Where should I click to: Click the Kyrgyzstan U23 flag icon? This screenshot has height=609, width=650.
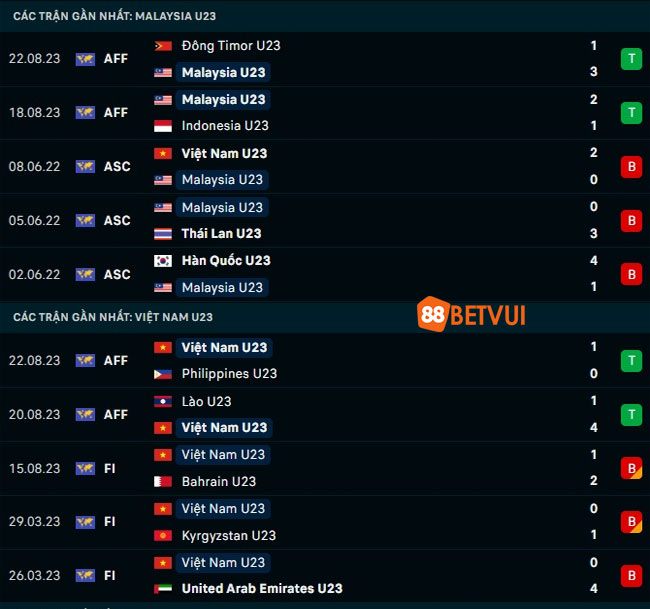click(163, 536)
